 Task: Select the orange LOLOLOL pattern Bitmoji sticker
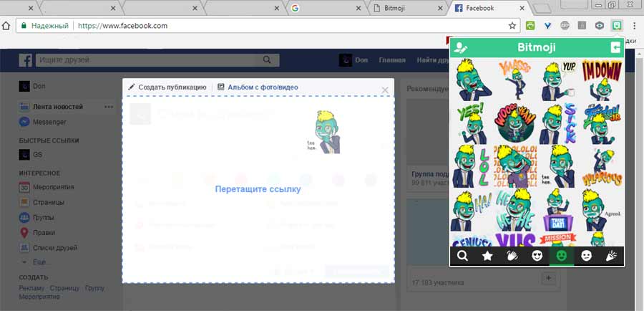tap(514, 166)
